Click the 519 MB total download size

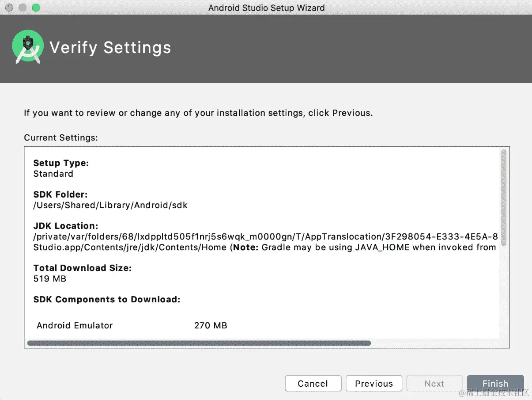[50, 279]
